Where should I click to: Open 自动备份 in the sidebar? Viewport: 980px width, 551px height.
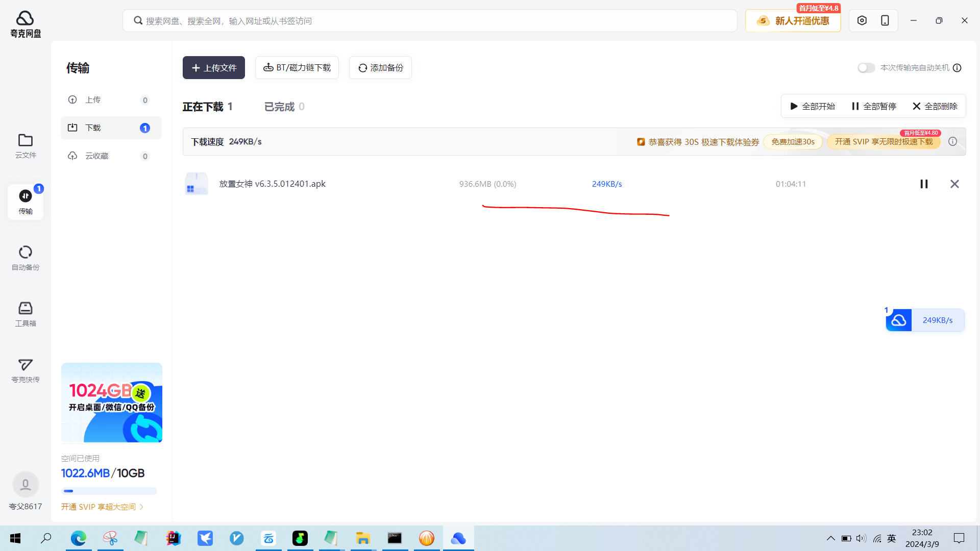click(x=26, y=258)
